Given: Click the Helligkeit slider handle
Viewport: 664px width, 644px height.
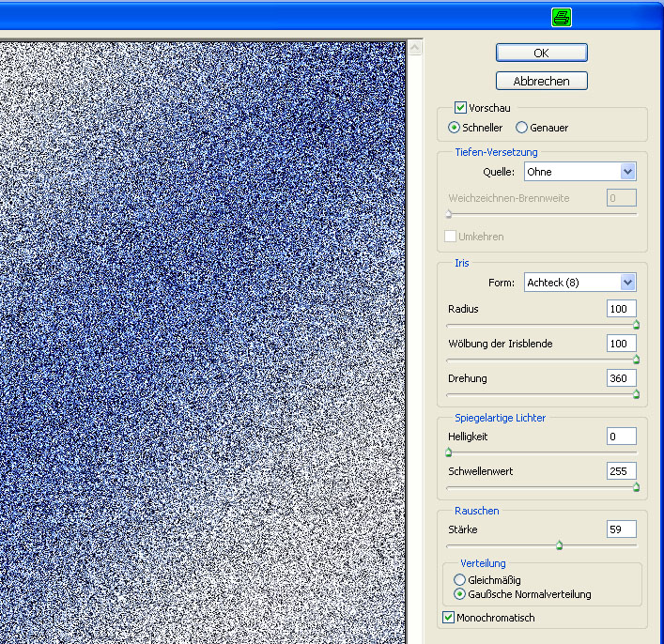Looking at the screenshot, I should point(448,453).
